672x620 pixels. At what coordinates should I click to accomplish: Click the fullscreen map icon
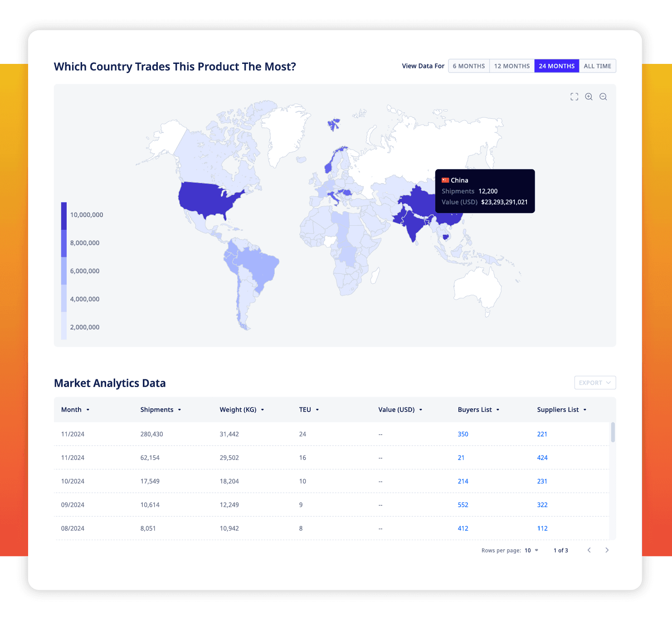(574, 97)
